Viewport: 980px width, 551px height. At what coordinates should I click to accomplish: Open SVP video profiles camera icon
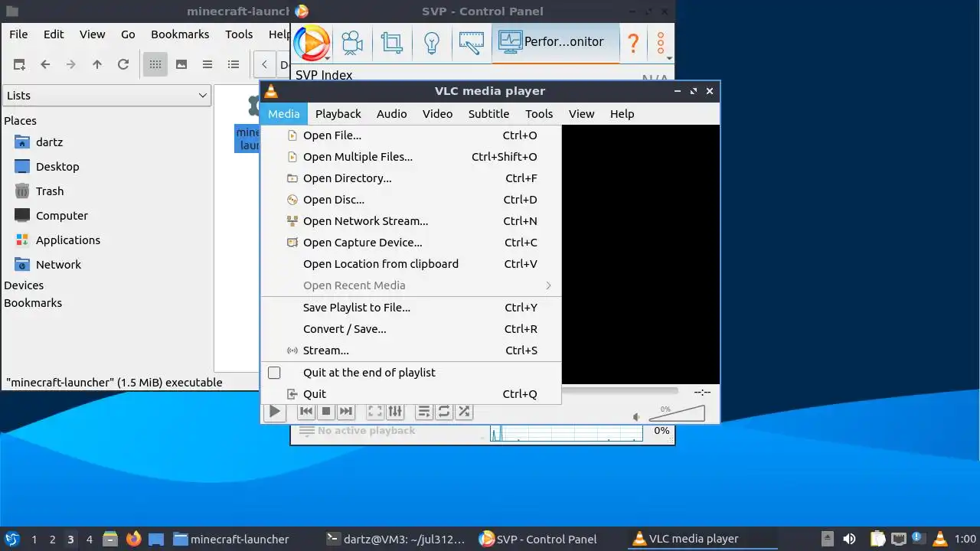(x=352, y=42)
